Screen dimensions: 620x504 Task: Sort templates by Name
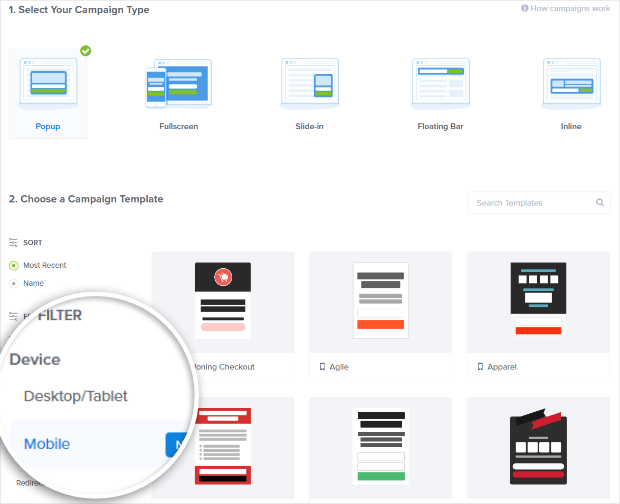tap(26, 283)
